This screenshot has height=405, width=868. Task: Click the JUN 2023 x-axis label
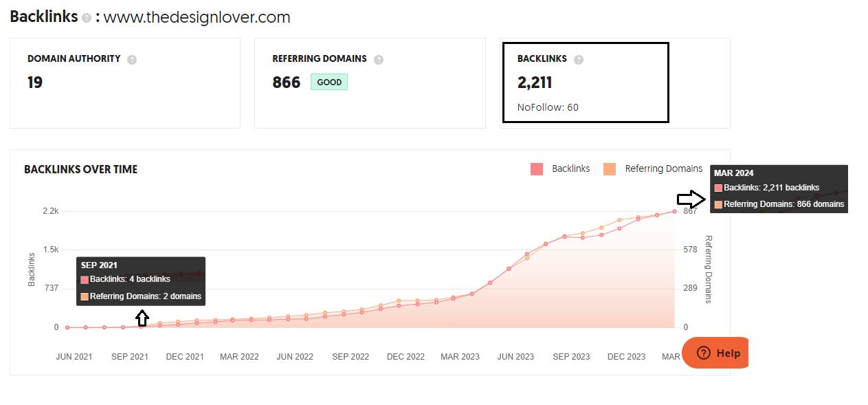(515, 357)
